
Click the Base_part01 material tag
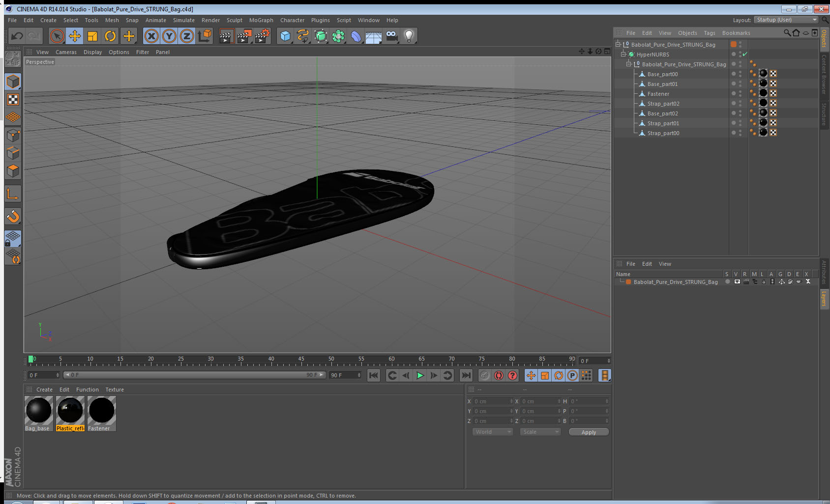763,83
